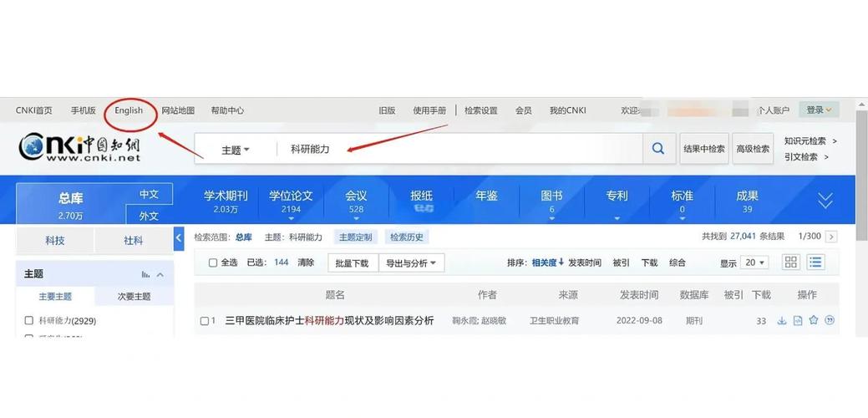Image resolution: width=868 pixels, height=418 pixels.
Task: Open the 导出与分析 dropdown
Action: coord(411,263)
